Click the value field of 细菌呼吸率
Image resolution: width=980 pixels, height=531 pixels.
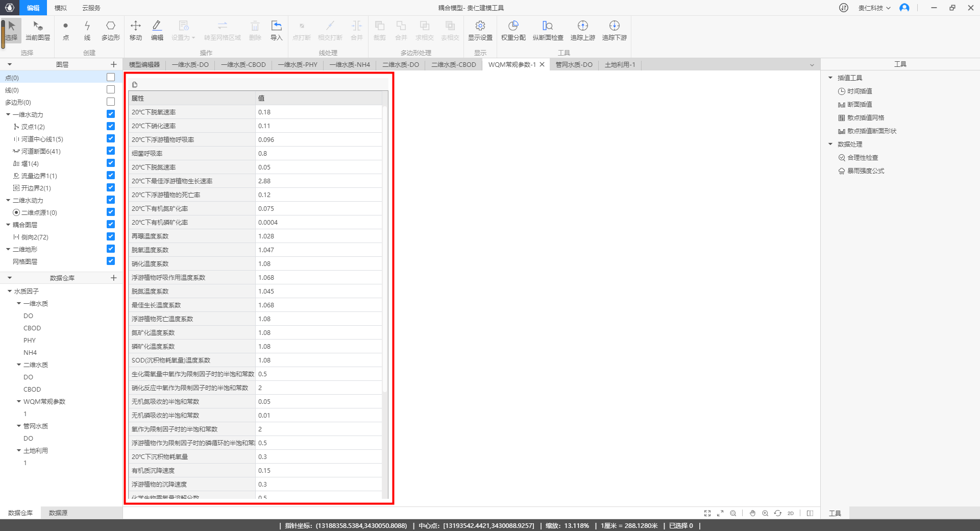(318, 154)
